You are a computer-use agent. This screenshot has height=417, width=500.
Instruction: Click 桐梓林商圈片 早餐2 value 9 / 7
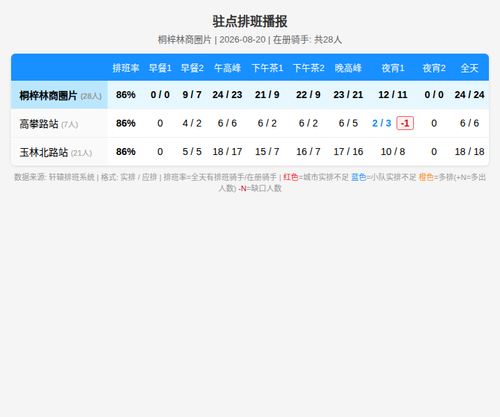[x=192, y=95]
